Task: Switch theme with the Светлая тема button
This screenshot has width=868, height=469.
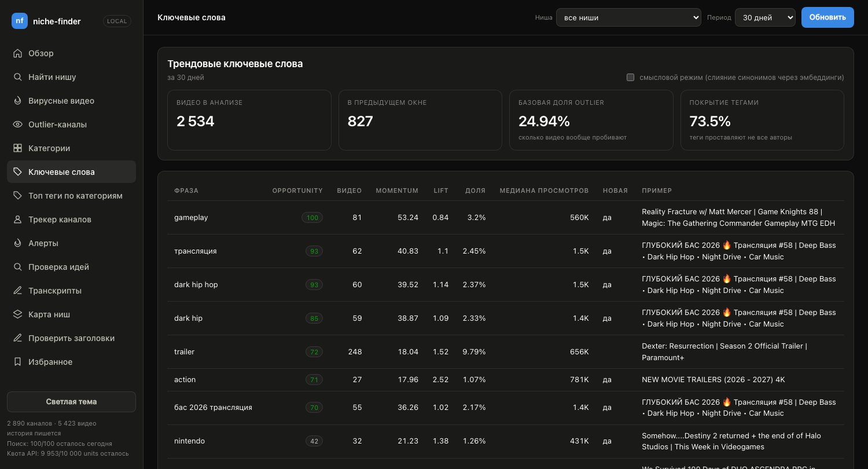Action: pyautogui.click(x=71, y=402)
